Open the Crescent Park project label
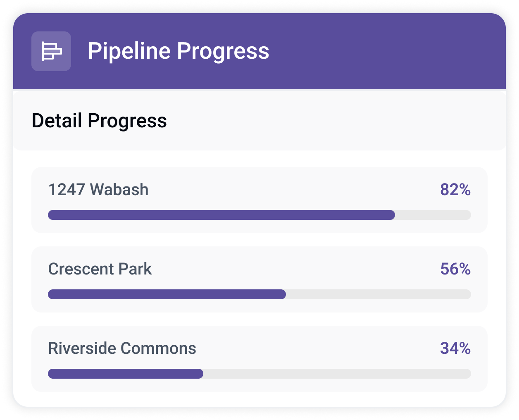This screenshot has height=420, width=519. (x=100, y=269)
